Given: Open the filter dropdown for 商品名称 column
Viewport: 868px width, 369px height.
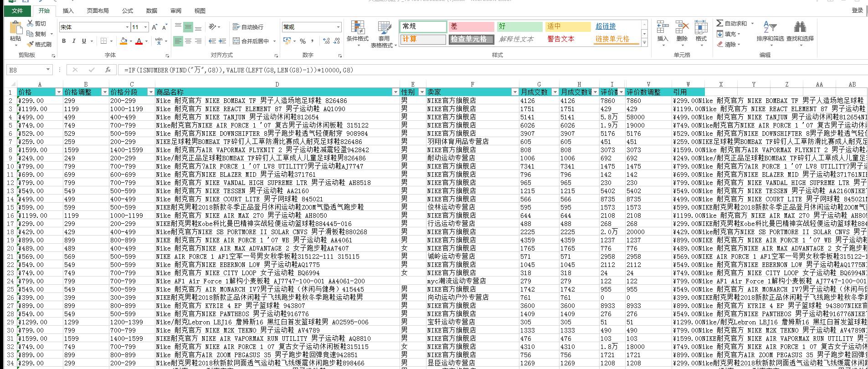Looking at the screenshot, I should pos(395,92).
